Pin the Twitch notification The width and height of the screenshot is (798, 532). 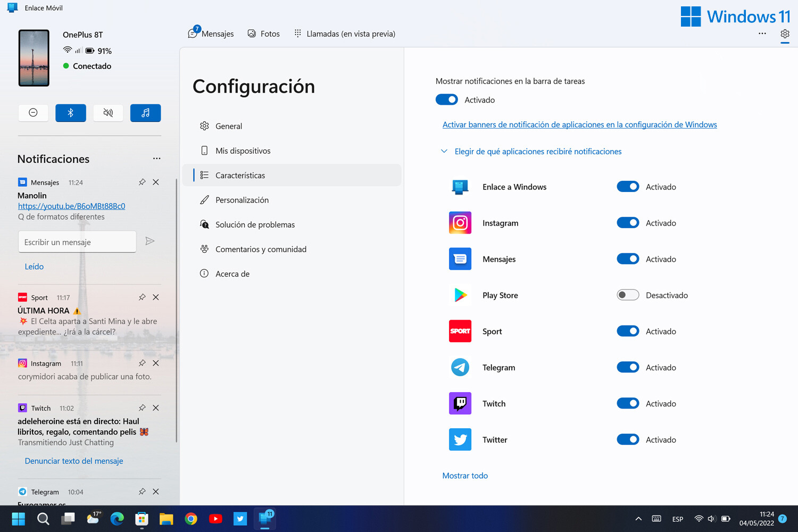point(142,408)
